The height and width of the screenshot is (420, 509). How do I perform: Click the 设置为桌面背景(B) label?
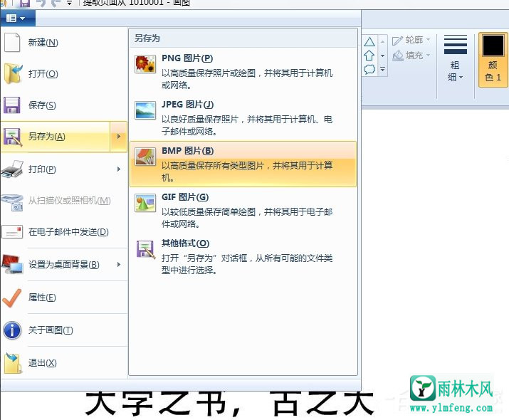pos(63,265)
